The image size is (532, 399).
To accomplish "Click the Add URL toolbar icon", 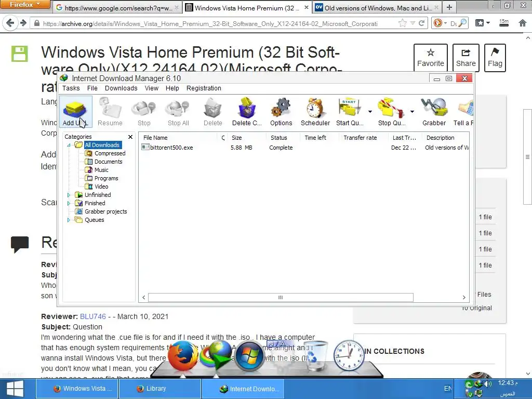I will (75, 112).
